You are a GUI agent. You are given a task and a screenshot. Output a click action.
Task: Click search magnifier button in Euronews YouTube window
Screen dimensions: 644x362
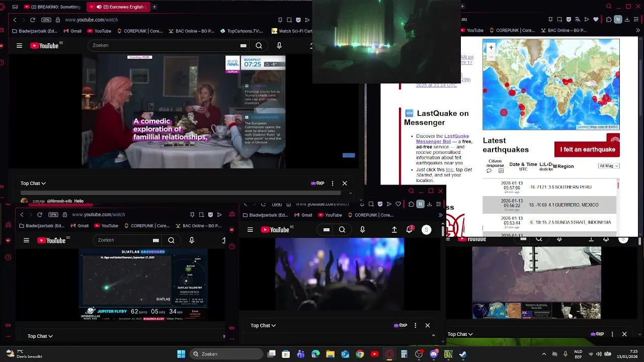tap(259, 45)
